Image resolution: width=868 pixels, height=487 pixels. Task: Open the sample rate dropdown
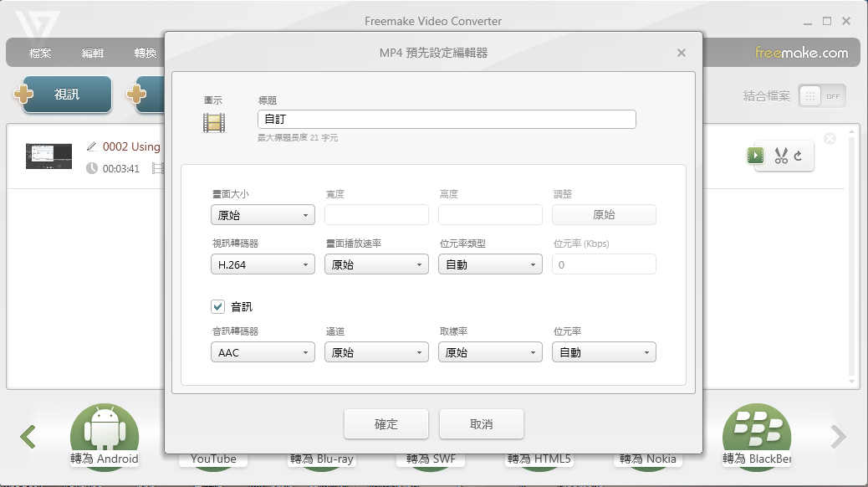tap(491, 351)
